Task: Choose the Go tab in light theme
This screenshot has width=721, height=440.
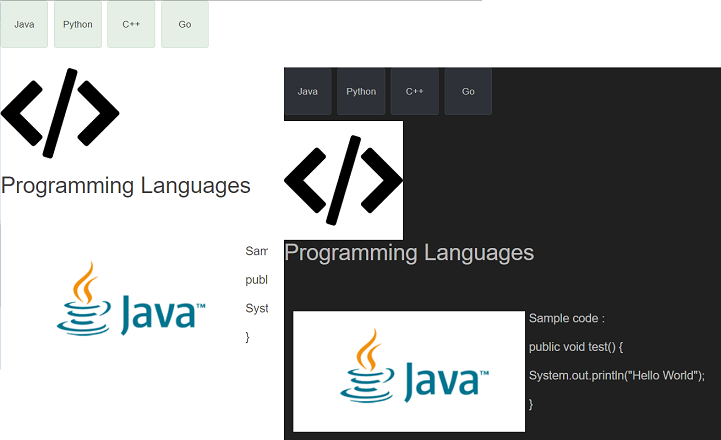Action: (184, 24)
